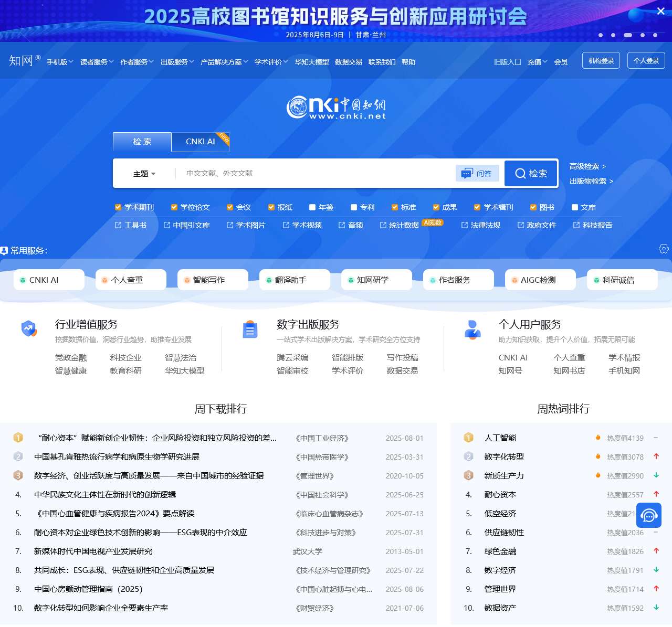Image resolution: width=672 pixels, height=627 pixels.
Task: Close the top conference banner
Action: [x=660, y=11]
